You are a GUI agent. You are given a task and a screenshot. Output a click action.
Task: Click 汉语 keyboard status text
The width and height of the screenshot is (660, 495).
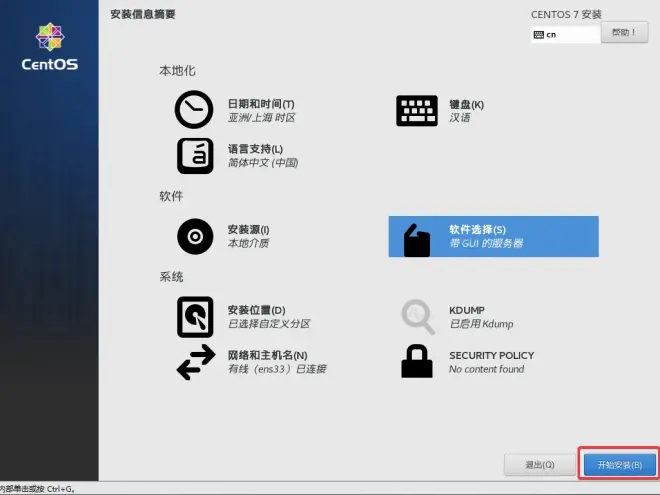(x=460, y=118)
